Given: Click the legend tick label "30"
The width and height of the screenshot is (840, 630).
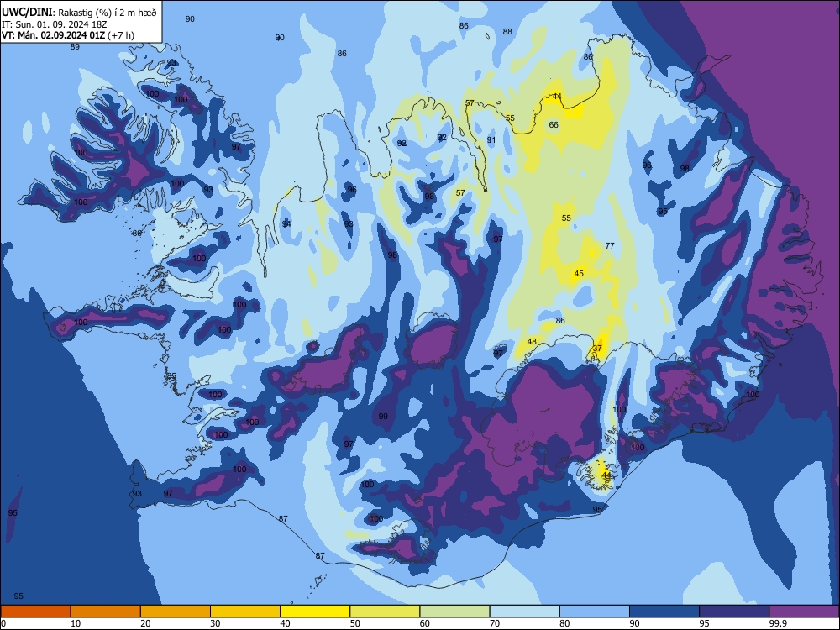Looking at the screenshot, I should click(x=215, y=623).
